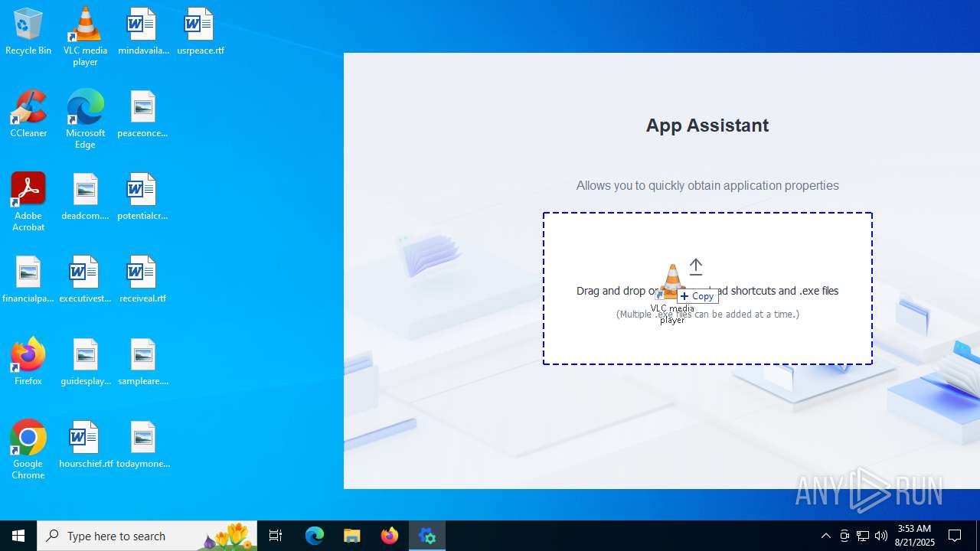
Task: Select the todaymone... image file
Action: pyautogui.click(x=142, y=445)
